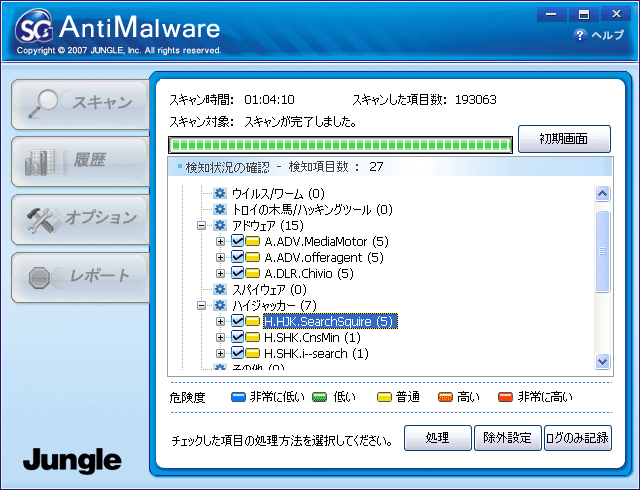Click the 処理 process button

(438, 438)
